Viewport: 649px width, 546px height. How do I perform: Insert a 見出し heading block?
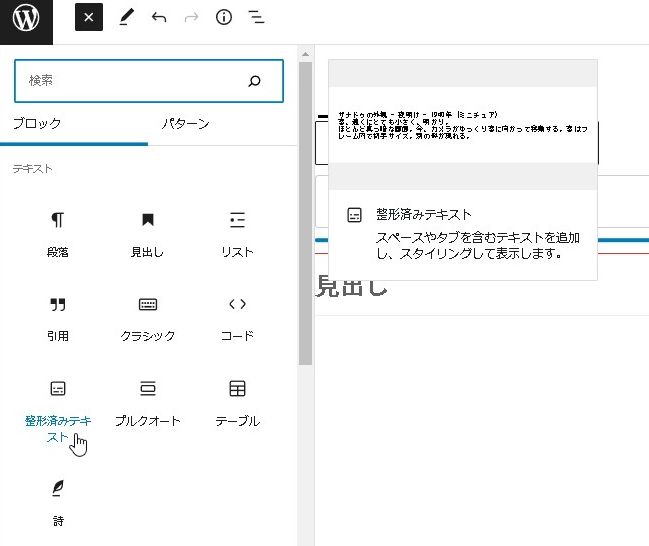pos(148,233)
